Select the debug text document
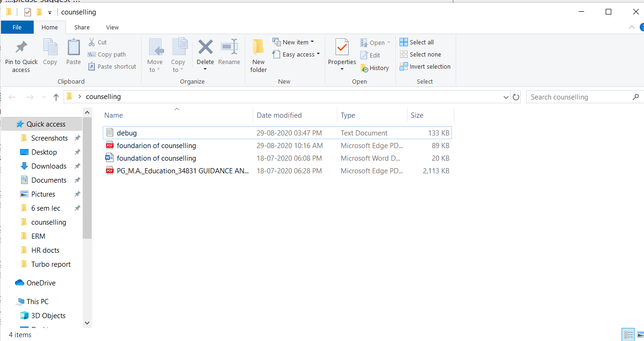 (x=277, y=133)
